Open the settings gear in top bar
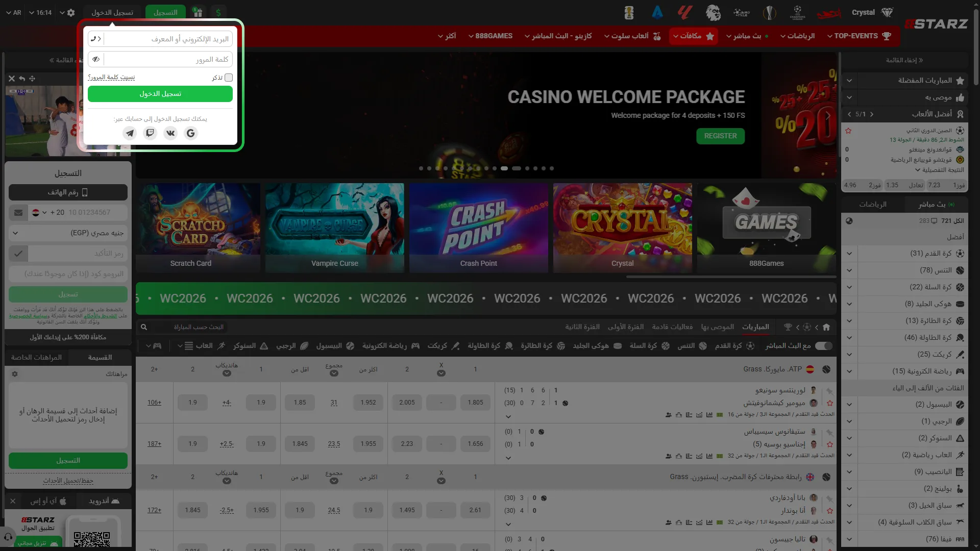This screenshot has height=551, width=980. [x=71, y=13]
